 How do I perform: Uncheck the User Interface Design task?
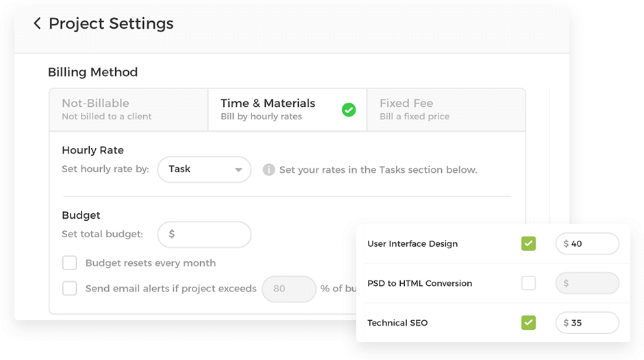point(528,243)
